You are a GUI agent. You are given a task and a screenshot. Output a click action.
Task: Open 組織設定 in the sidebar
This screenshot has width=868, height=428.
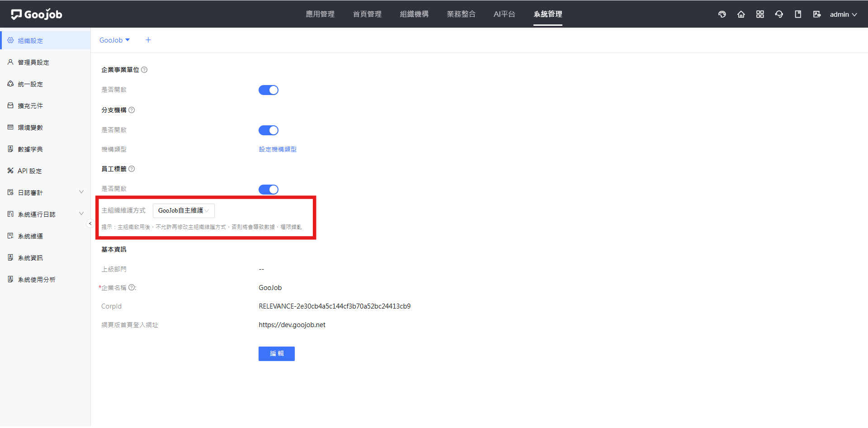pos(45,40)
